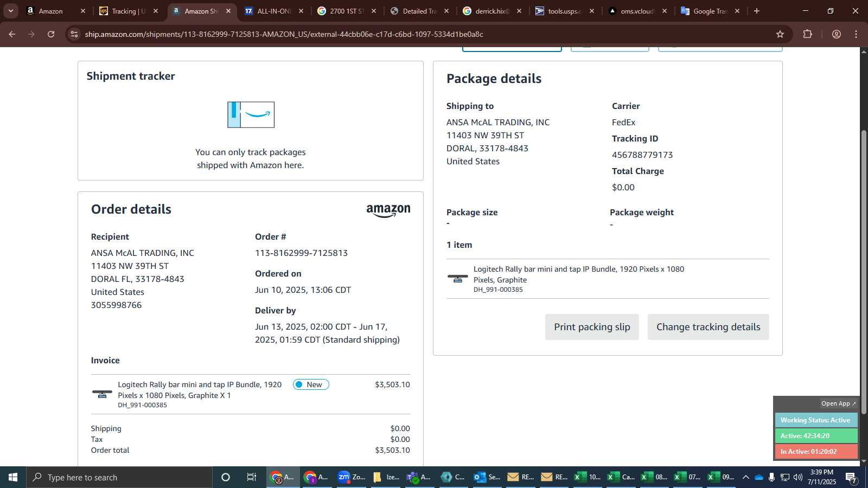
Task: Select order number 113-8162999-7125813
Action: 301,253
